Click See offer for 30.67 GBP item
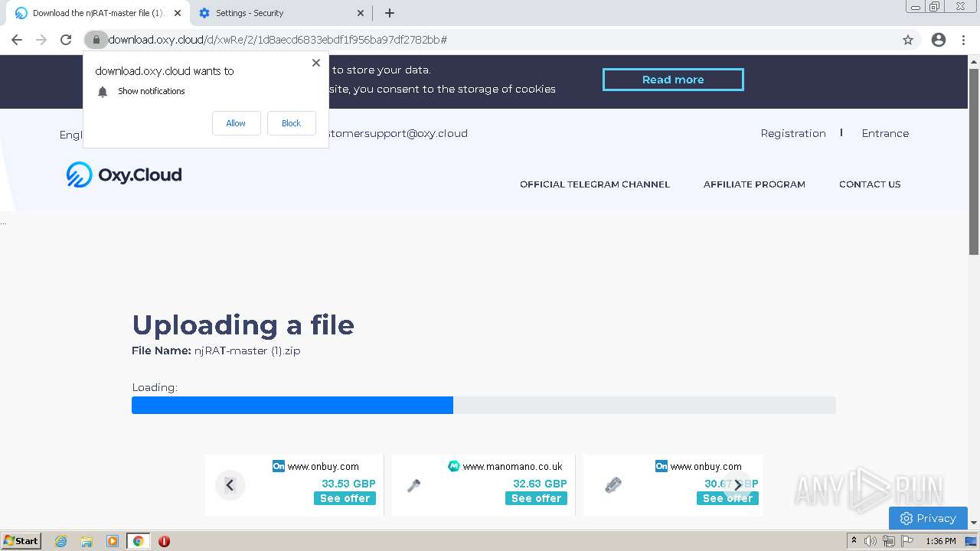This screenshot has width=980, height=551. click(x=727, y=498)
